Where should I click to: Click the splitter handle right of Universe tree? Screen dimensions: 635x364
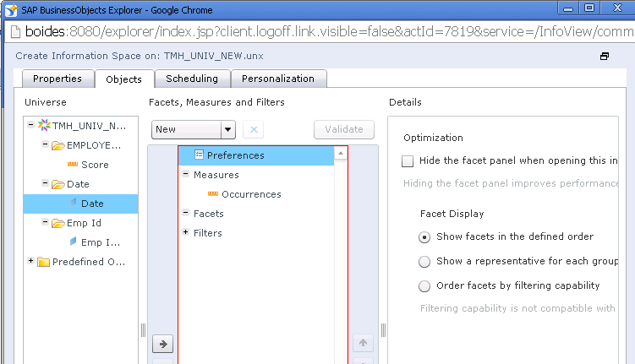(x=143, y=330)
